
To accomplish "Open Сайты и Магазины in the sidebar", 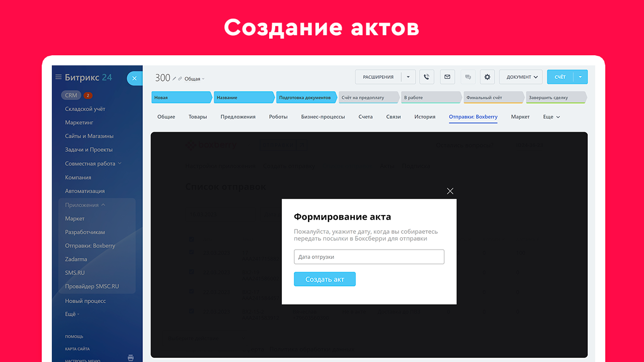I will click(x=89, y=136).
